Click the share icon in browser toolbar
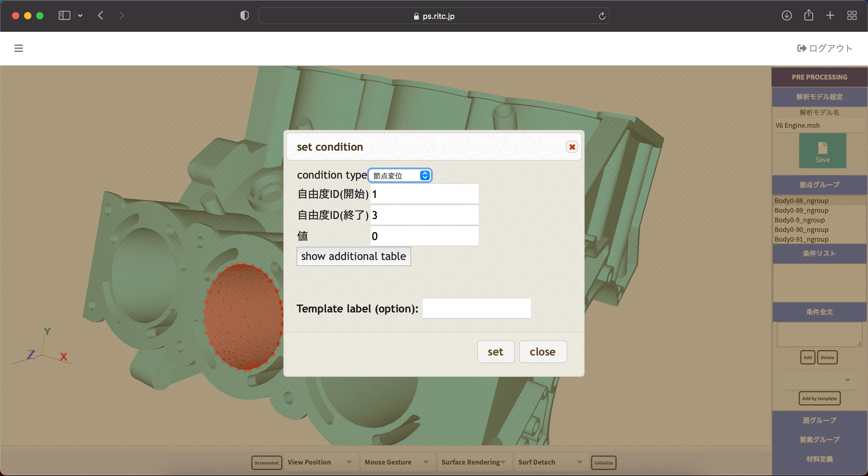Viewport: 868px width, 476px height. click(808, 15)
